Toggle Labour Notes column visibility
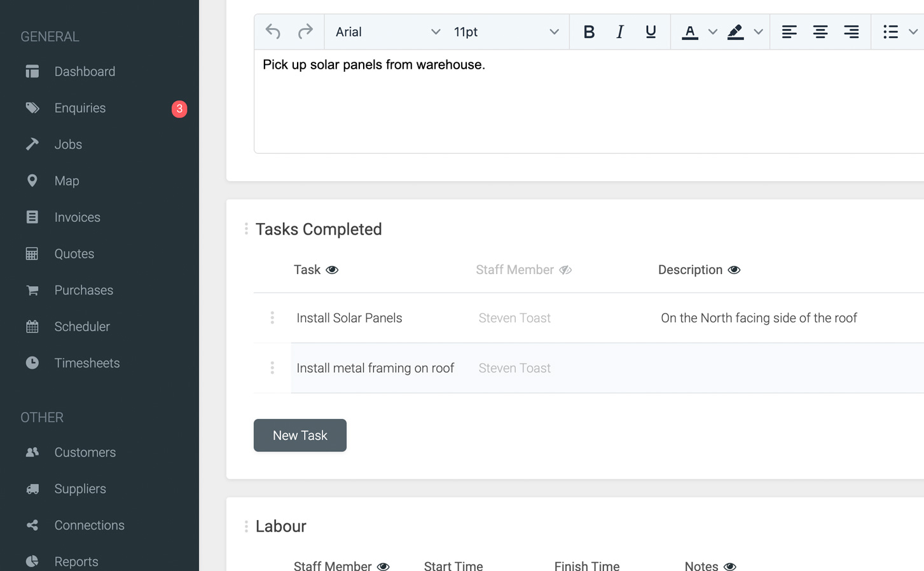Image resolution: width=924 pixels, height=571 pixels. [730, 566]
